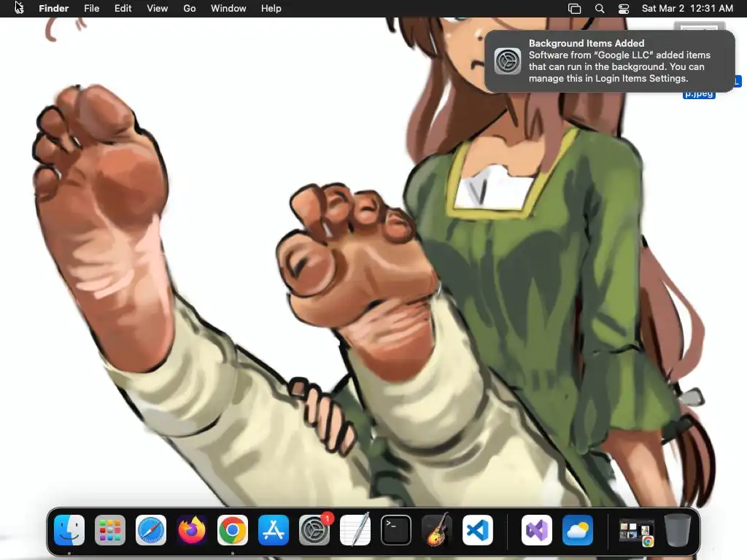Open System Settings with badge in Dock

[314, 530]
